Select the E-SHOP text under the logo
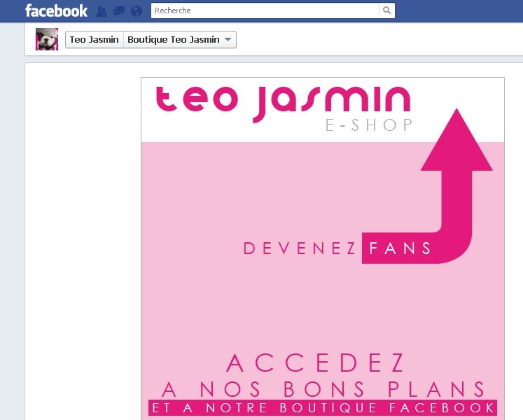Viewport: 523px width, 420px height. [369, 125]
